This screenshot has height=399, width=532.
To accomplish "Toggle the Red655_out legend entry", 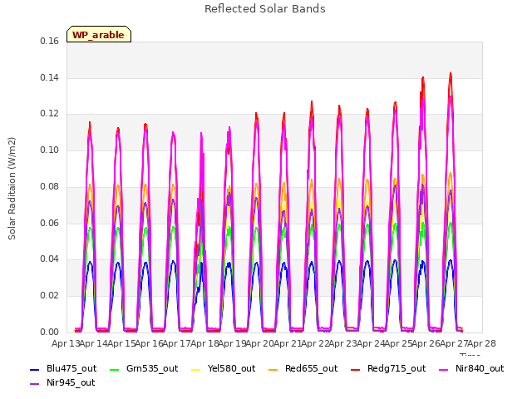I will [303, 368].
